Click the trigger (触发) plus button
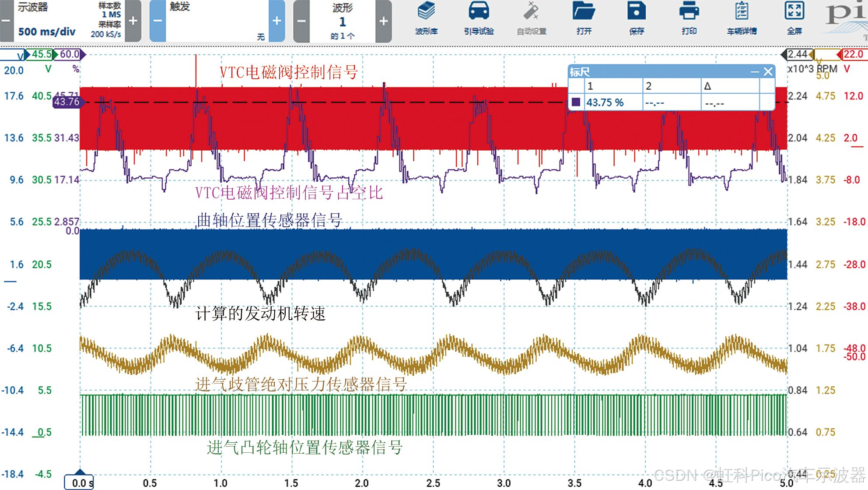The width and height of the screenshot is (868, 490). click(x=276, y=21)
